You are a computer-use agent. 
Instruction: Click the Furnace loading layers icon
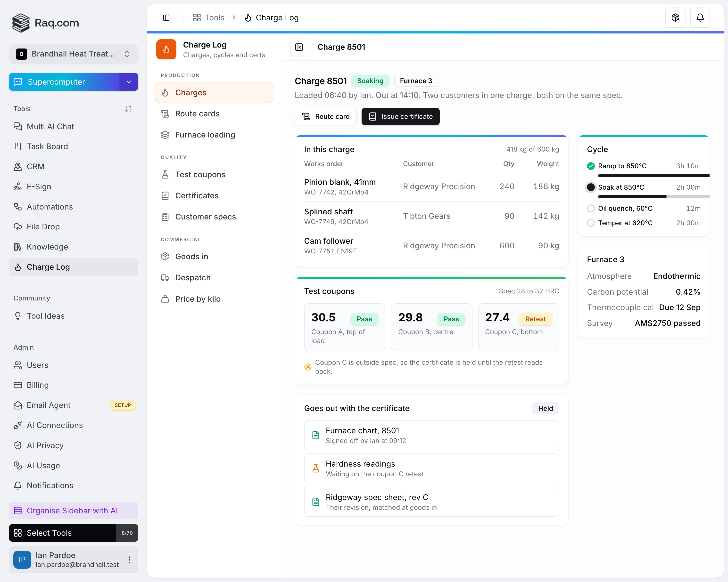tap(165, 135)
